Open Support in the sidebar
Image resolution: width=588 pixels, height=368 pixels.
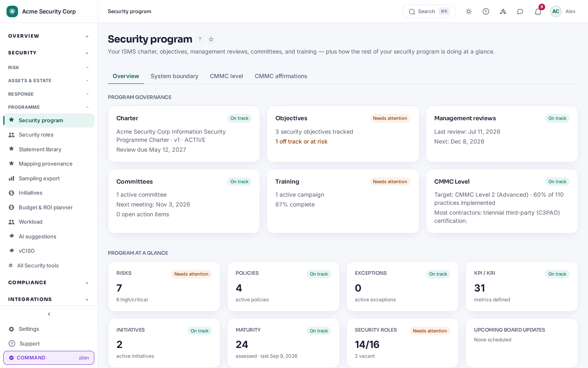pyautogui.click(x=49, y=344)
